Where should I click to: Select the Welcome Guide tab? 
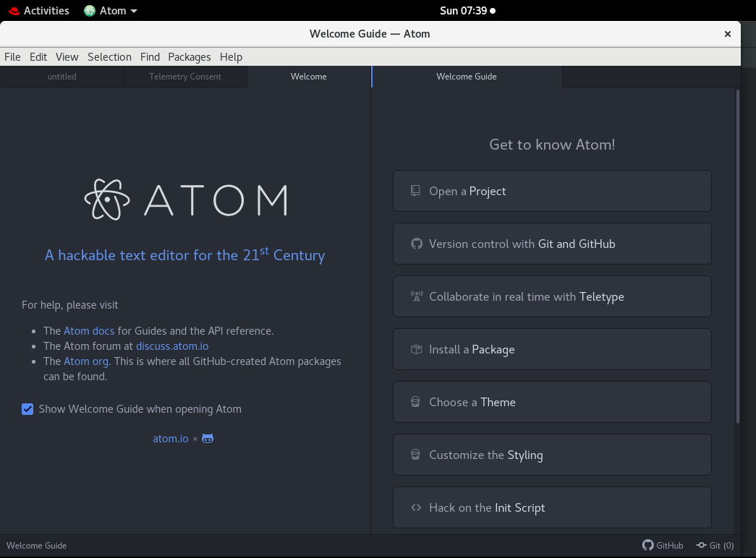click(x=466, y=77)
